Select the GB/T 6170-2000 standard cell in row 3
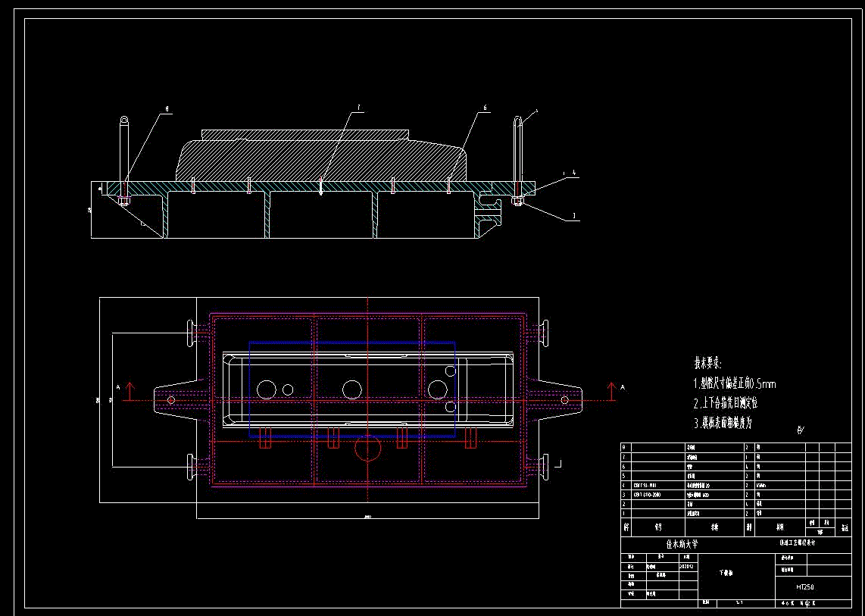 tap(647, 495)
